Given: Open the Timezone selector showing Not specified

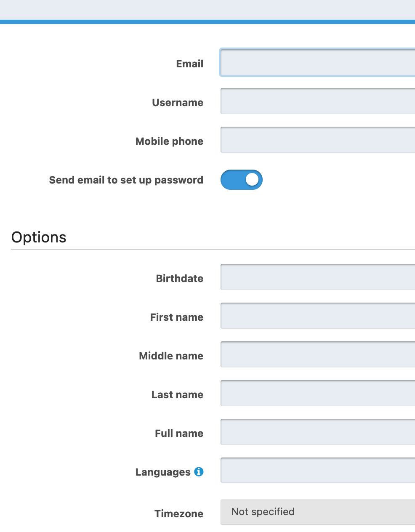Looking at the screenshot, I should (316, 512).
